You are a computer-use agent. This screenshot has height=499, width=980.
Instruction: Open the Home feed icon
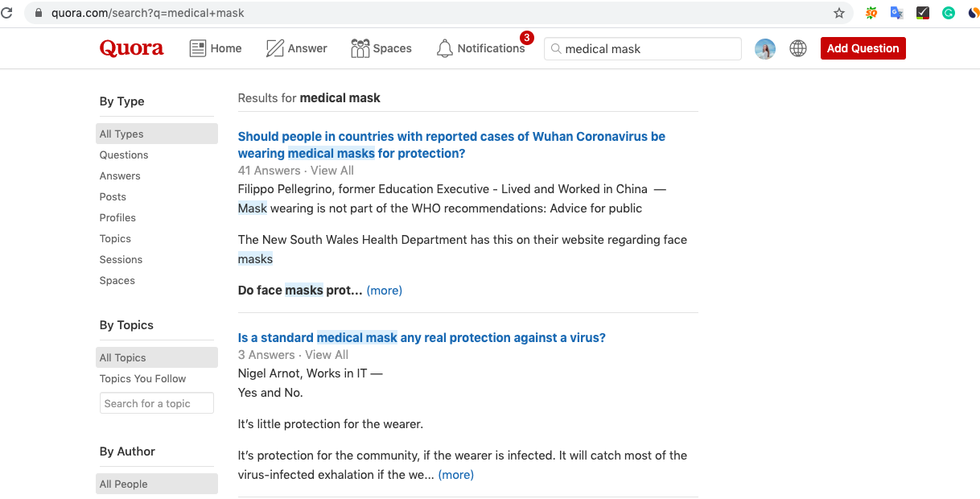coord(198,48)
